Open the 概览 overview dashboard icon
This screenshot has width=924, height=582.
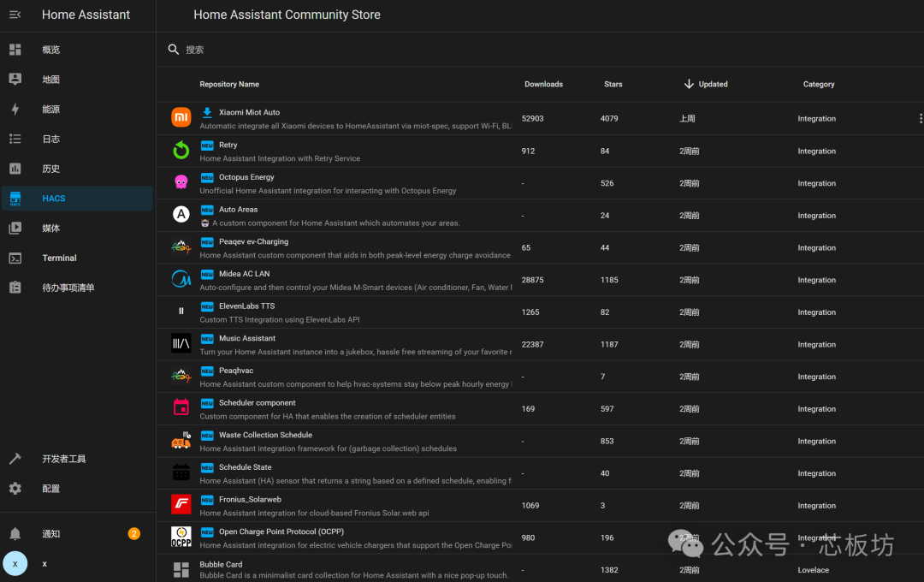click(15, 50)
